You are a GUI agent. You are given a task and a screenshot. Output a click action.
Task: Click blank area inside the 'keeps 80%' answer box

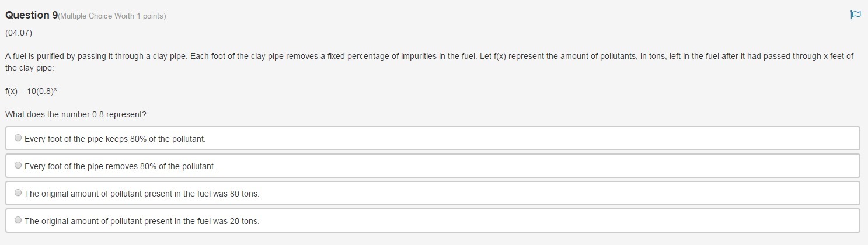[525, 139]
